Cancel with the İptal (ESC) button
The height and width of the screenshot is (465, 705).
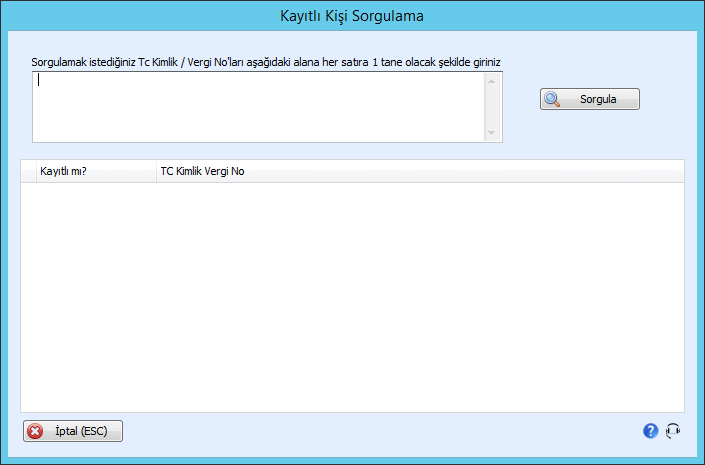point(73,431)
